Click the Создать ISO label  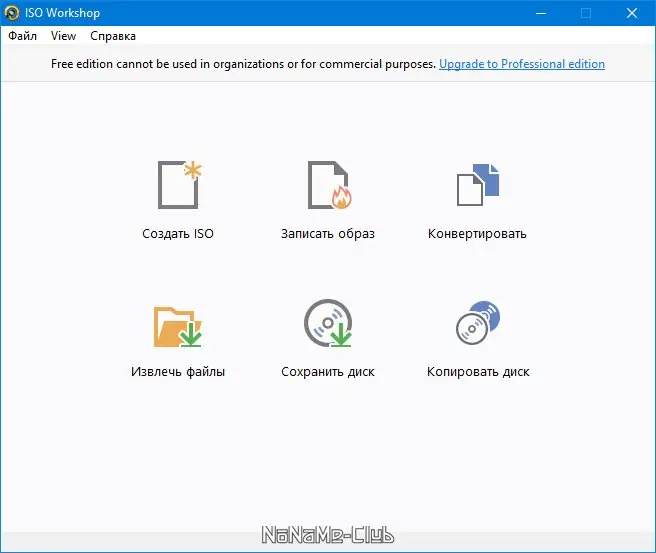[178, 233]
